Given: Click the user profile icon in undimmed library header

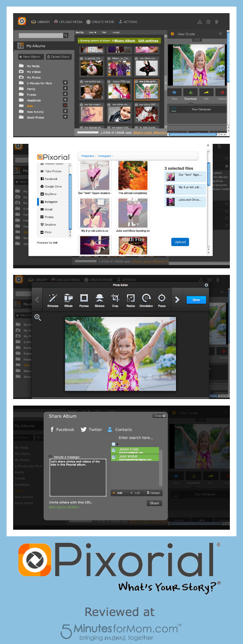Looking at the screenshot, I should point(199,22).
